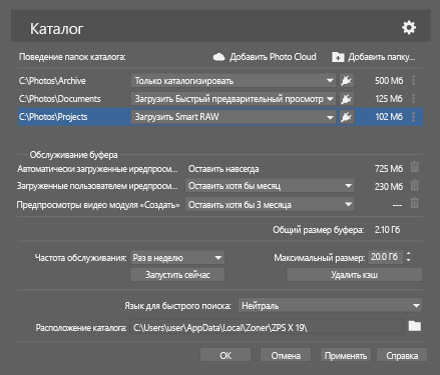Screen dimensions: 440x375
Task: Click the Расположение каталога path field
Action: (x=267, y=327)
